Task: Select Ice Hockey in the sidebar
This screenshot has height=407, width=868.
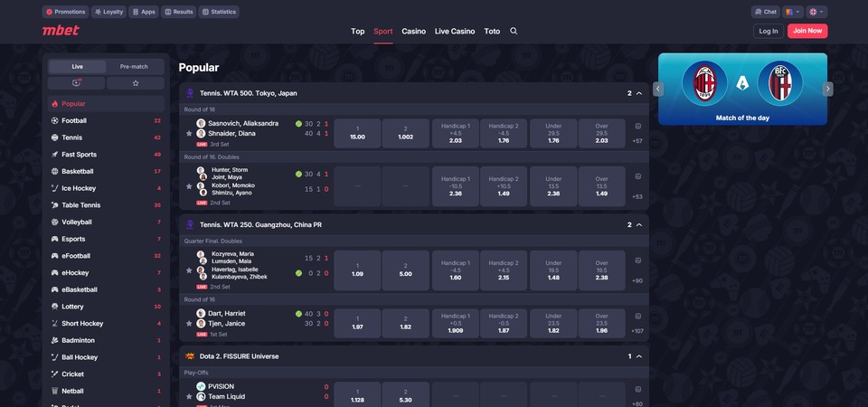Action: 107,188
